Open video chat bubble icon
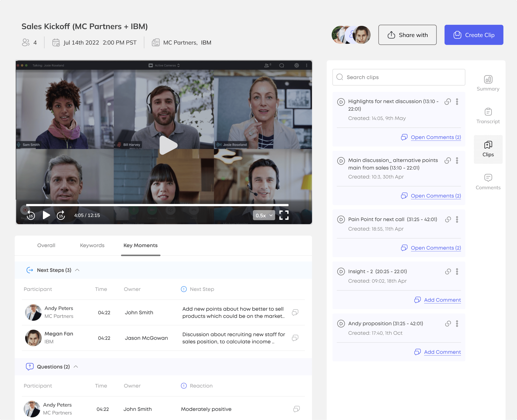Viewport: 517px width, 420px height. point(281,65)
